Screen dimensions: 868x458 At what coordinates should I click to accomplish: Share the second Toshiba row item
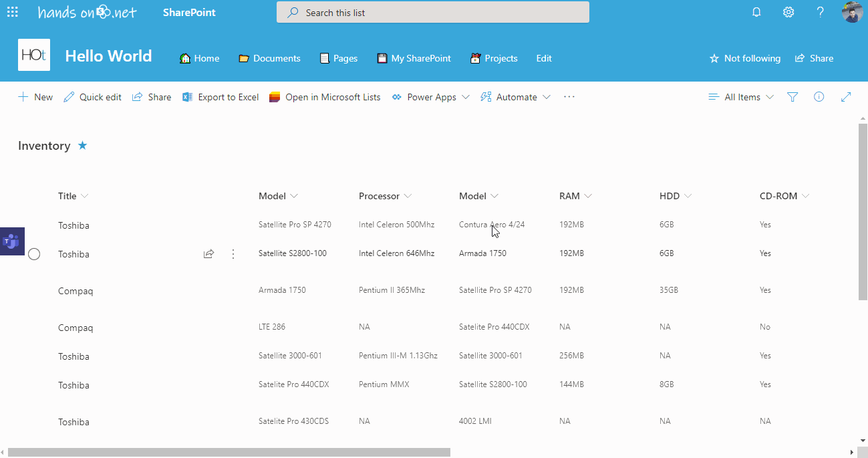pos(208,254)
